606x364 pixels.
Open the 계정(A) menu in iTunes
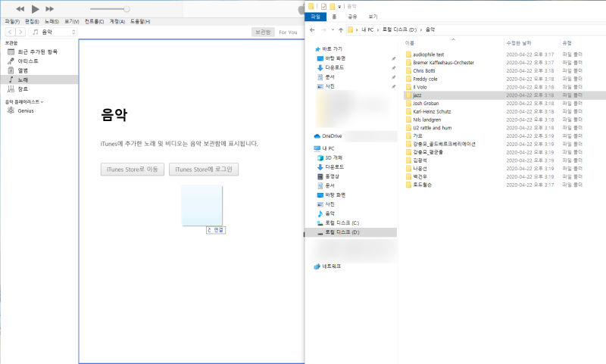pos(117,22)
